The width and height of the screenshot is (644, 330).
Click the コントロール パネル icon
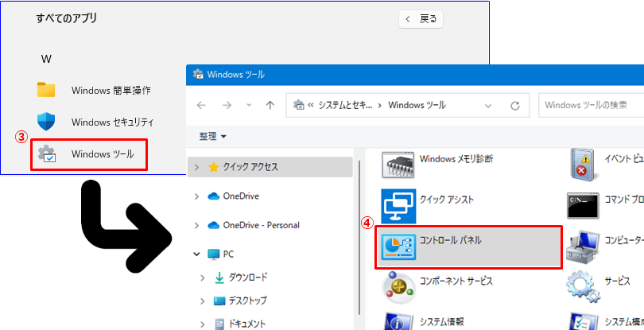pyautogui.click(x=398, y=247)
